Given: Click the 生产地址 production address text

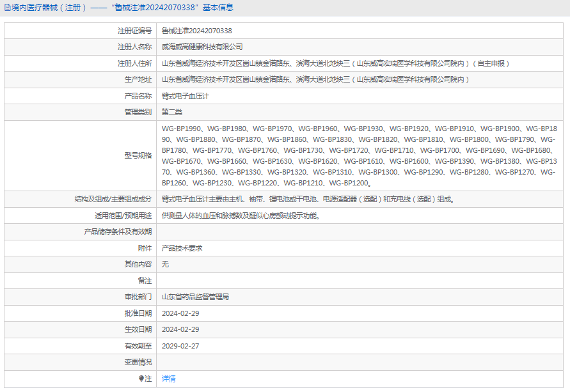Looking at the screenshot, I should [315, 79].
